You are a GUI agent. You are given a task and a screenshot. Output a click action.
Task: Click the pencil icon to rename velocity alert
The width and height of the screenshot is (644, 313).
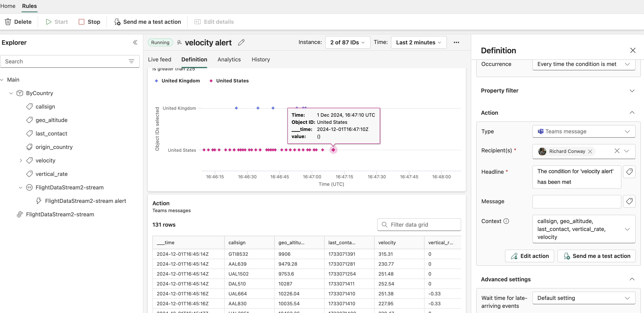pyautogui.click(x=241, y=42)
